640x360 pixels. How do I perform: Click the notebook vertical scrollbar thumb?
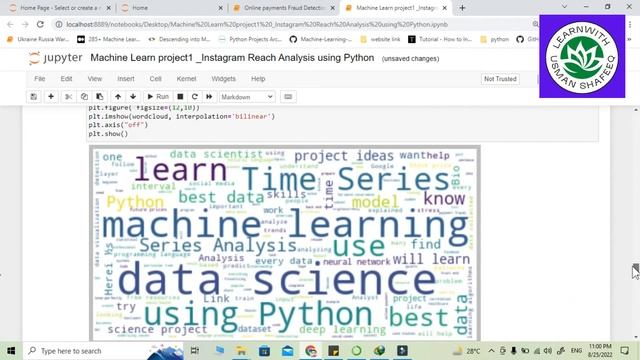pos(636,270)
